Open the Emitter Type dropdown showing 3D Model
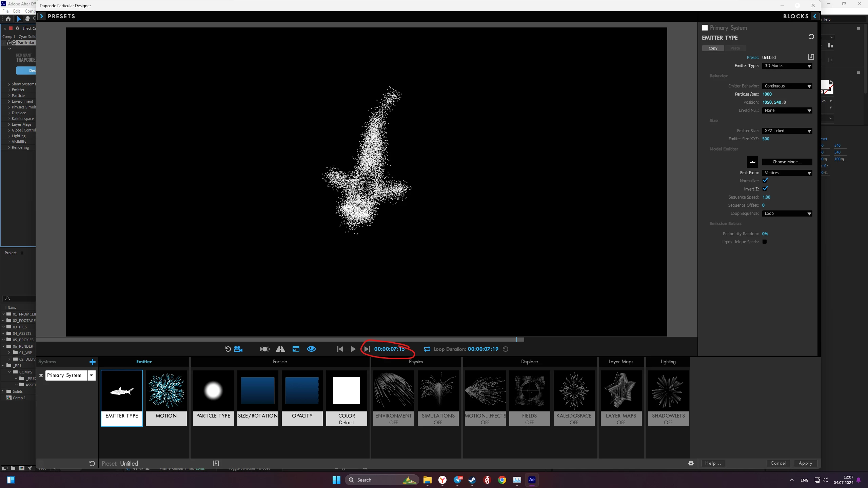The image size is (868, 488). pos(787,66)
